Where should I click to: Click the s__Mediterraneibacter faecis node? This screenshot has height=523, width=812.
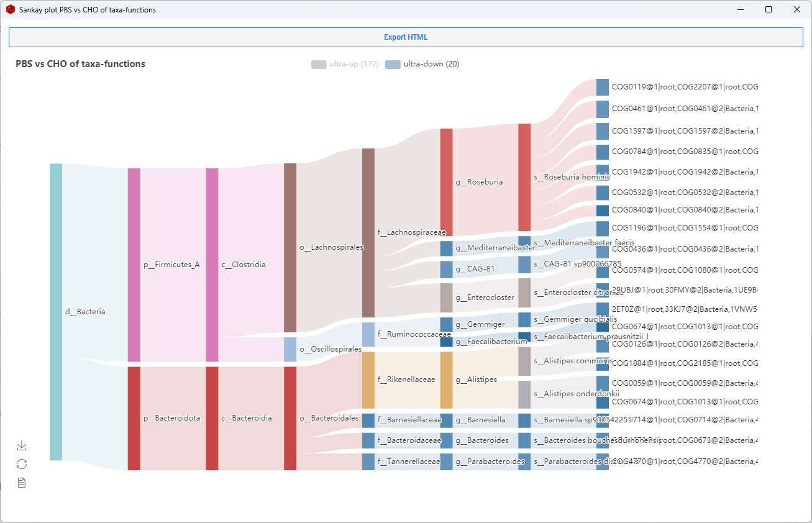click(524, 242)
